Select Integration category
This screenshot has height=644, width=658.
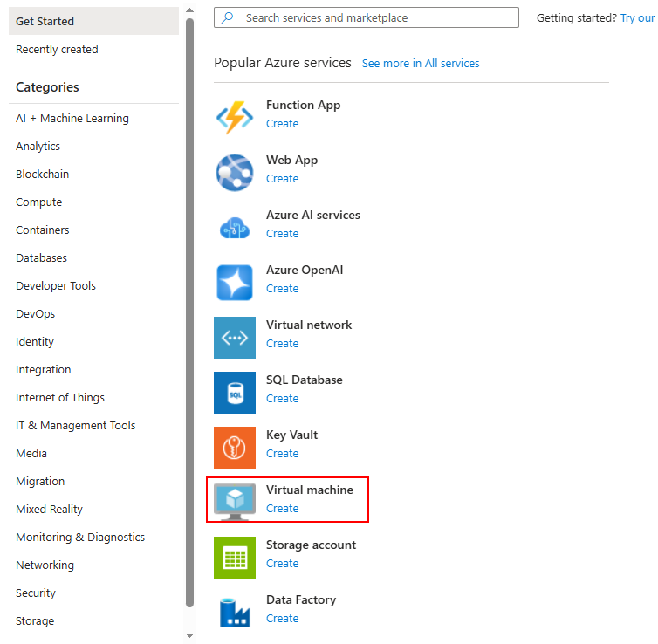point(44,370)
